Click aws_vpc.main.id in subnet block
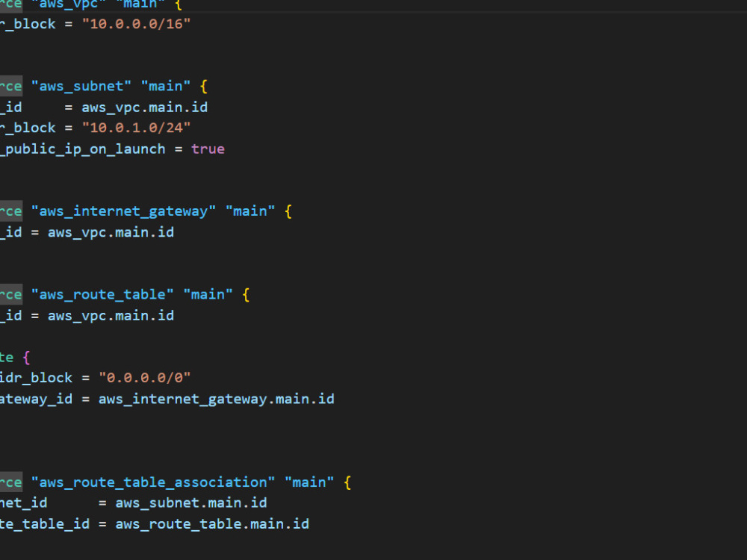Viewport: 747px width, 560px height. click(x=145, y=107)
